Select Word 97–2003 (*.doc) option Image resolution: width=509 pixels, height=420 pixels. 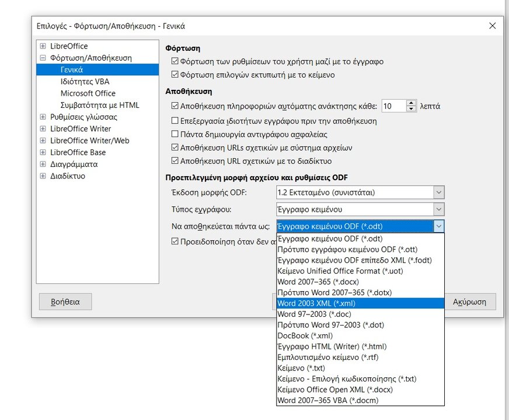360,314
